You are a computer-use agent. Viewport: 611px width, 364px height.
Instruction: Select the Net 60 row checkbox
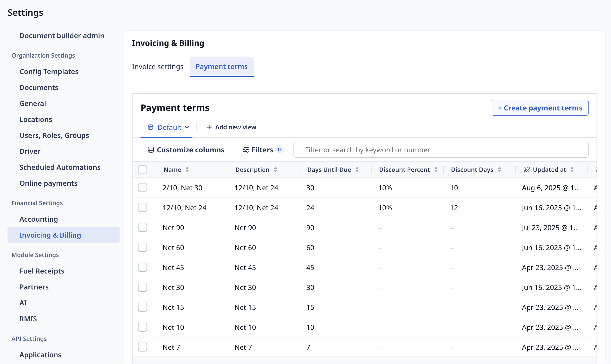(x=143, y=248)
